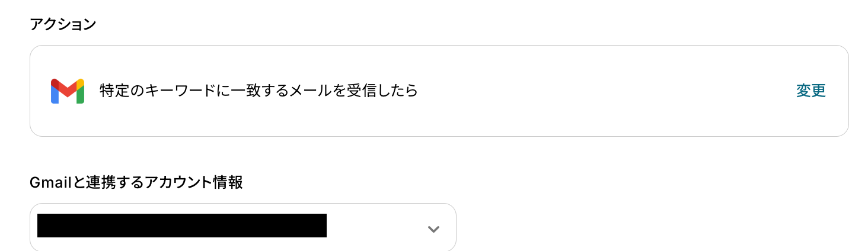Tap the red-blue-green M logo

68,91
